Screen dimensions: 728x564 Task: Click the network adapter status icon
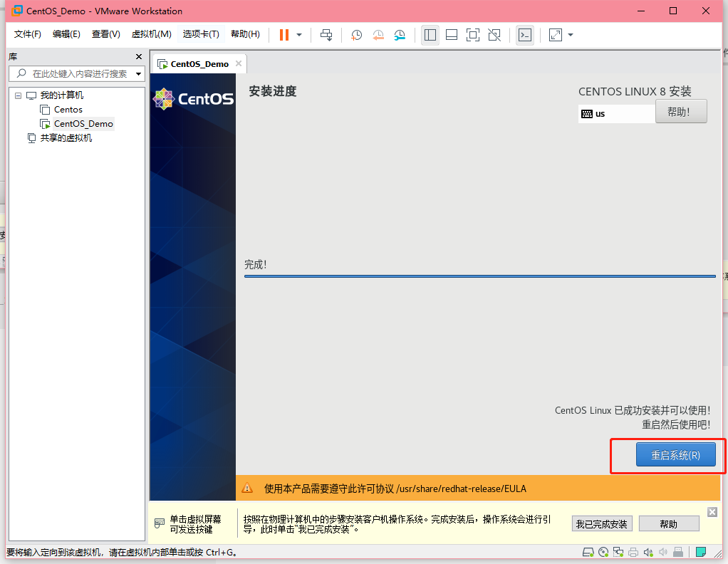pyautogui.click(x=618, y=552)
